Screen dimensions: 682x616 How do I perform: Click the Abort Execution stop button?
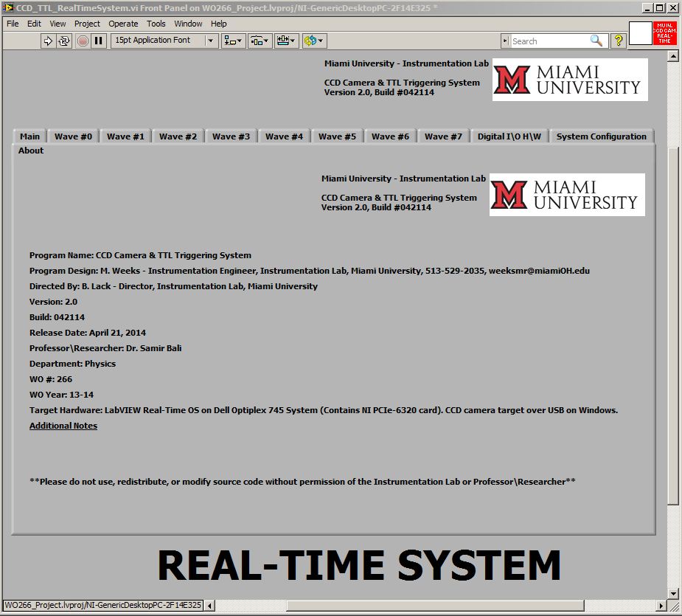[x=83, y=41]
